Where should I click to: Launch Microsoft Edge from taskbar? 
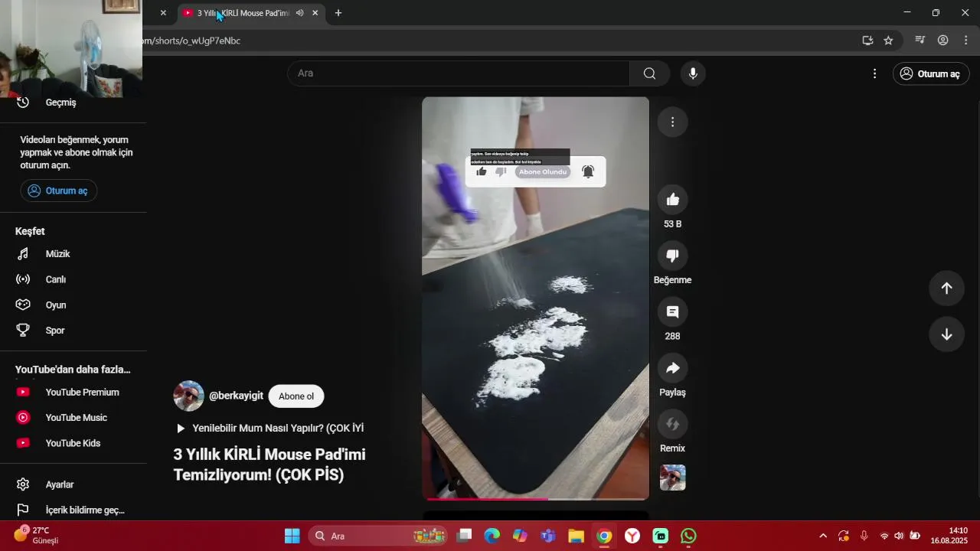(x=492, y=536)
